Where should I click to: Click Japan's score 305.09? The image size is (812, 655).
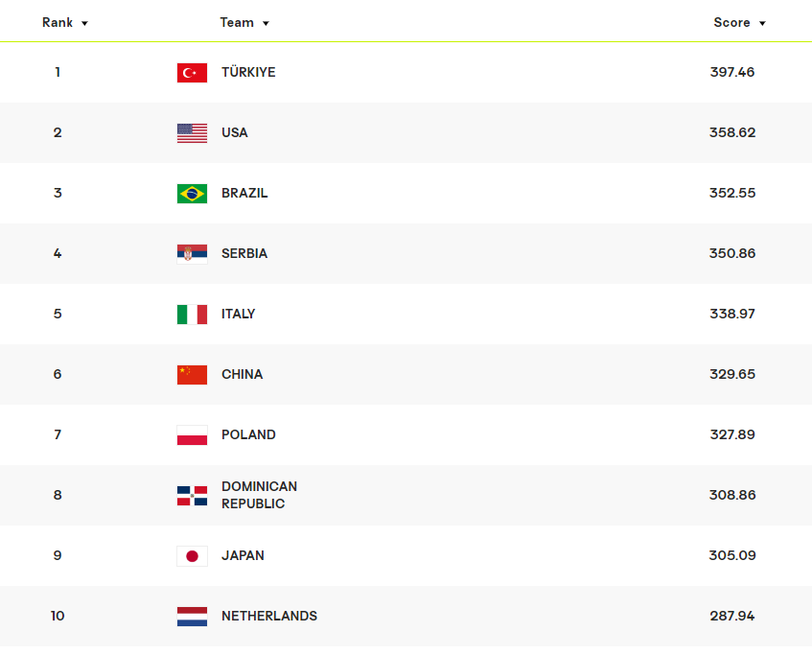click(732, 556)
